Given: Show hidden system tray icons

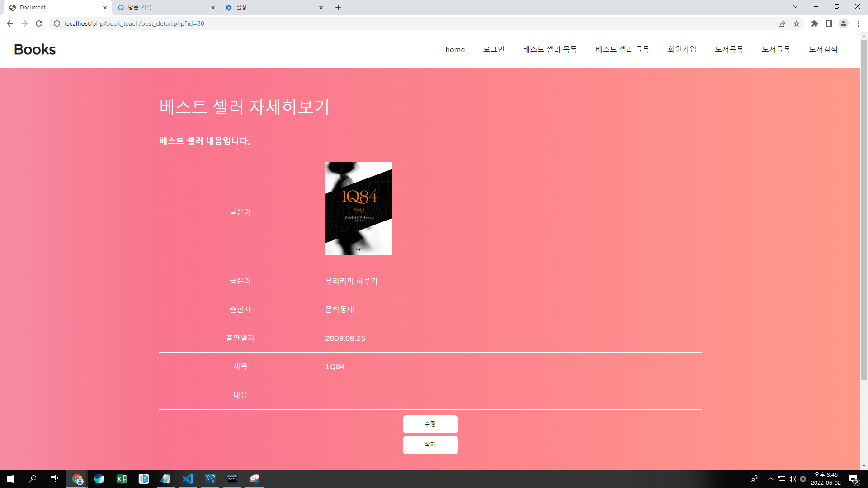Looking at the screenshot, I should (771, 479).
